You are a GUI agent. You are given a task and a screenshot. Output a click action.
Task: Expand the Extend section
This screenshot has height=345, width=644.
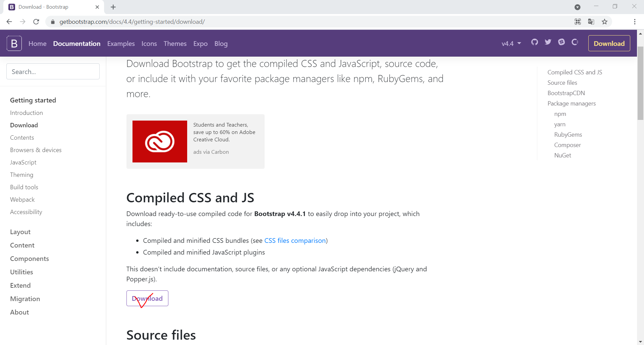pos(20,285)
